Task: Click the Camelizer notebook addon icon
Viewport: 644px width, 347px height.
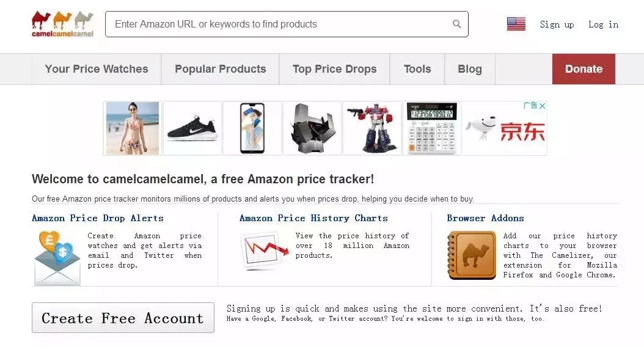Action: [x=471, y=255]
